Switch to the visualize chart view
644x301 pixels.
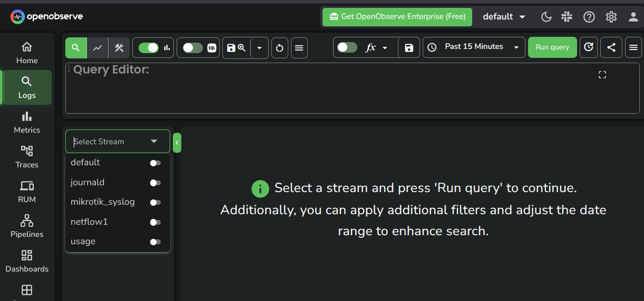(97, 48)
